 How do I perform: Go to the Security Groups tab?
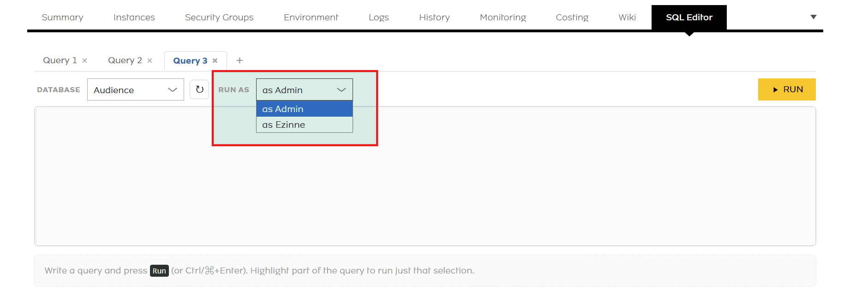219,17
